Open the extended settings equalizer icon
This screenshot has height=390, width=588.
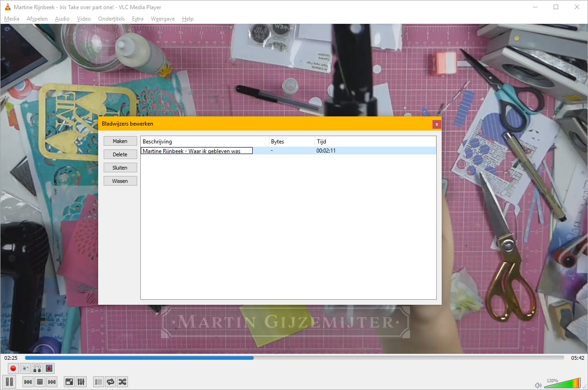point(81,382)
